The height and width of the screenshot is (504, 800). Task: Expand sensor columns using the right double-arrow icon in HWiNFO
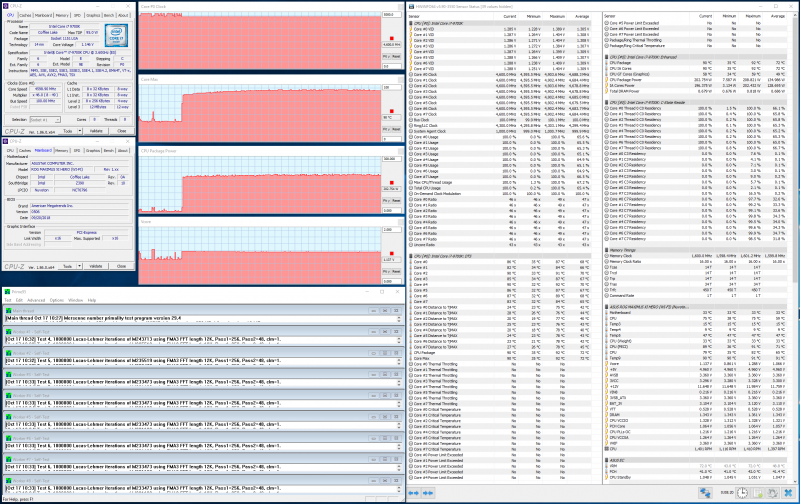pos(428,493)
